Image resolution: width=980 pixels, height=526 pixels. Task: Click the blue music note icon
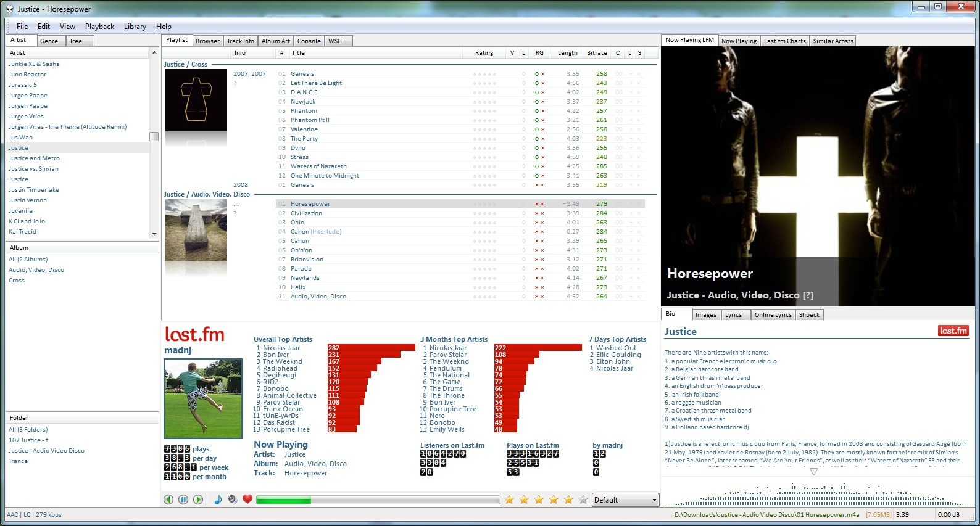[x=218, y=499]
